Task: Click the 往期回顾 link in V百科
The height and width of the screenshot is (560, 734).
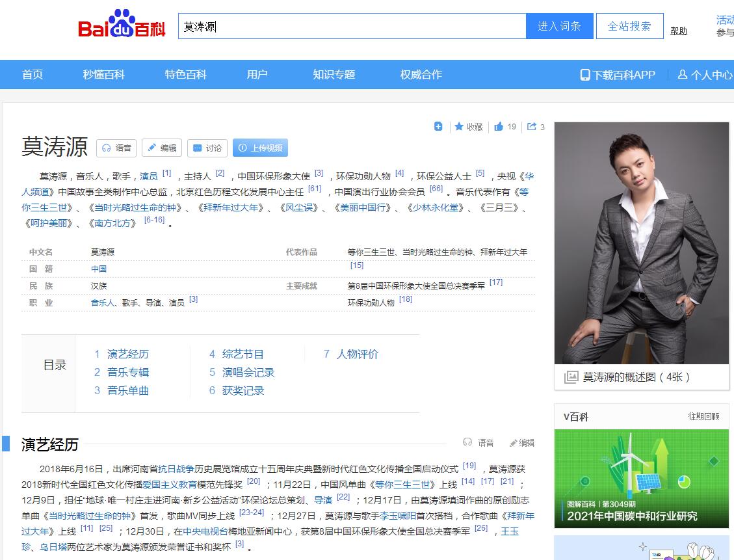Action: (703, 417)
